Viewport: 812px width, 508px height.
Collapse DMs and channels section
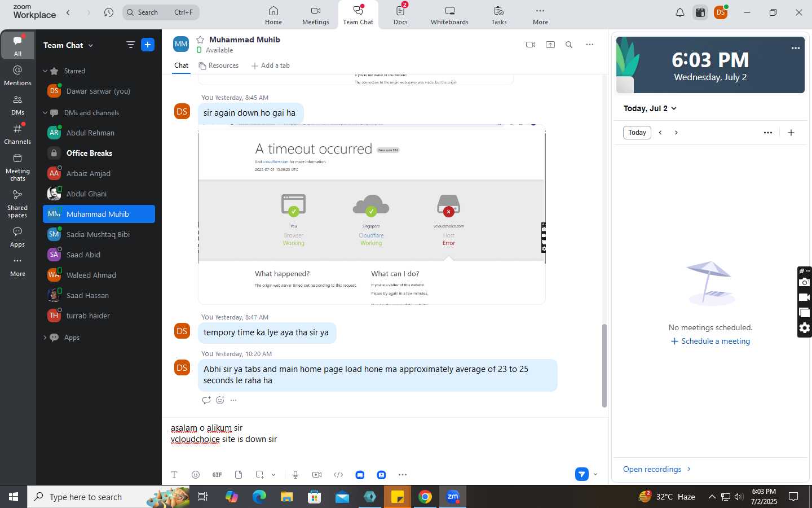45,113
